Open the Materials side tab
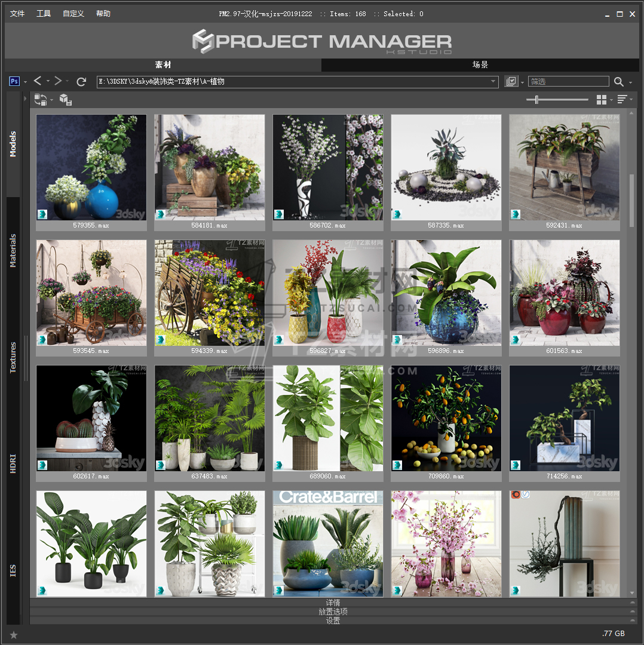 pos(13,251)
